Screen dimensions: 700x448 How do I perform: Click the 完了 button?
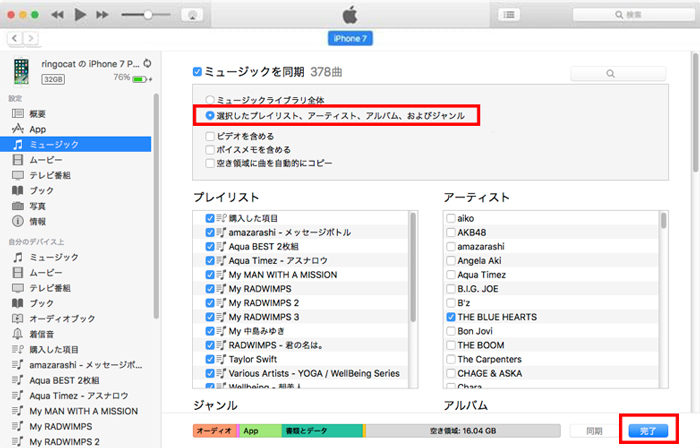coord(648,431)
